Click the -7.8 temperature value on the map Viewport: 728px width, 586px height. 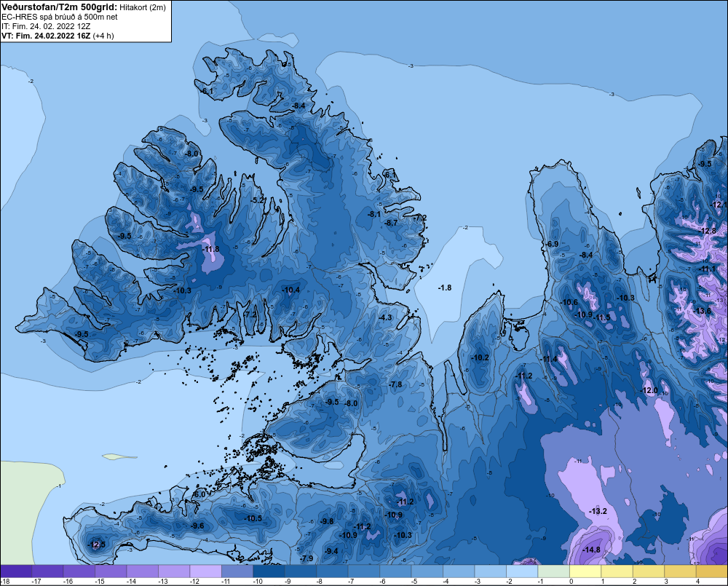(395, 384)
